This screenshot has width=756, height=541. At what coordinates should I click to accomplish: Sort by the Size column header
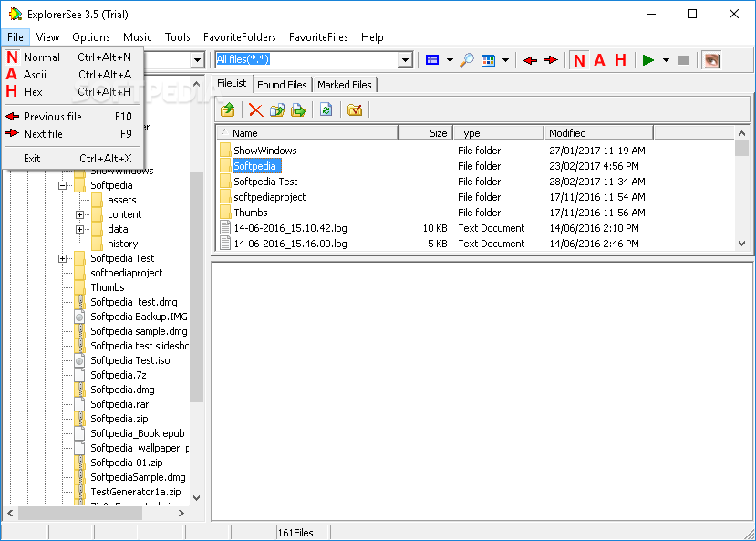pyautogui.click(x=426, y=133)
